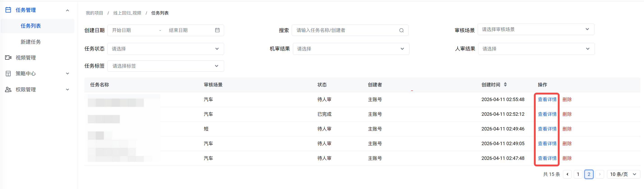This screenshot has width=644, height=189.
Task: Click 查看详情 for the 02:49:05 task
Action: click(x=547, y=143)
